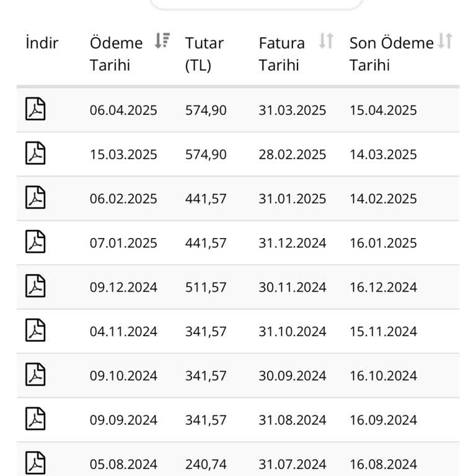Select amount 511,57

tap(206, 288)
